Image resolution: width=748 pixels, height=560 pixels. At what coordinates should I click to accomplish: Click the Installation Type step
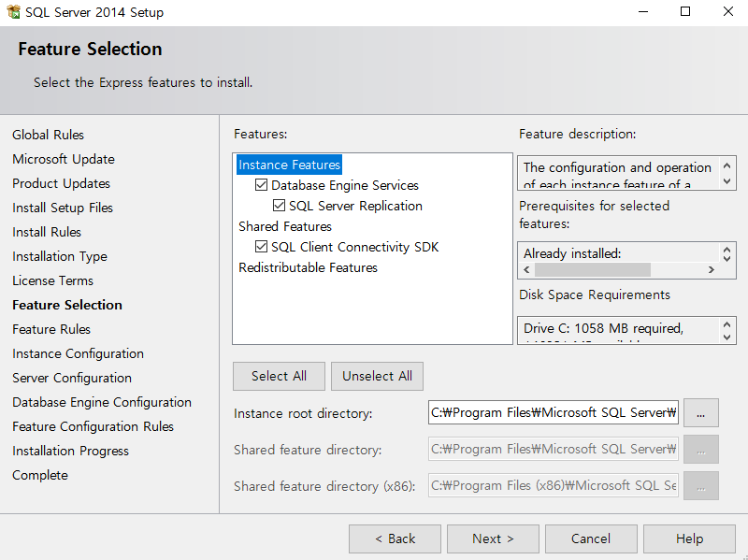(x=60, y=256)
